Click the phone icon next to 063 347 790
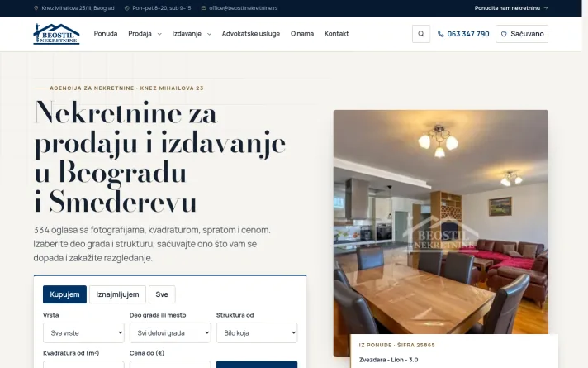The height and width of the screenshot is (368, 588). [441, 34]
